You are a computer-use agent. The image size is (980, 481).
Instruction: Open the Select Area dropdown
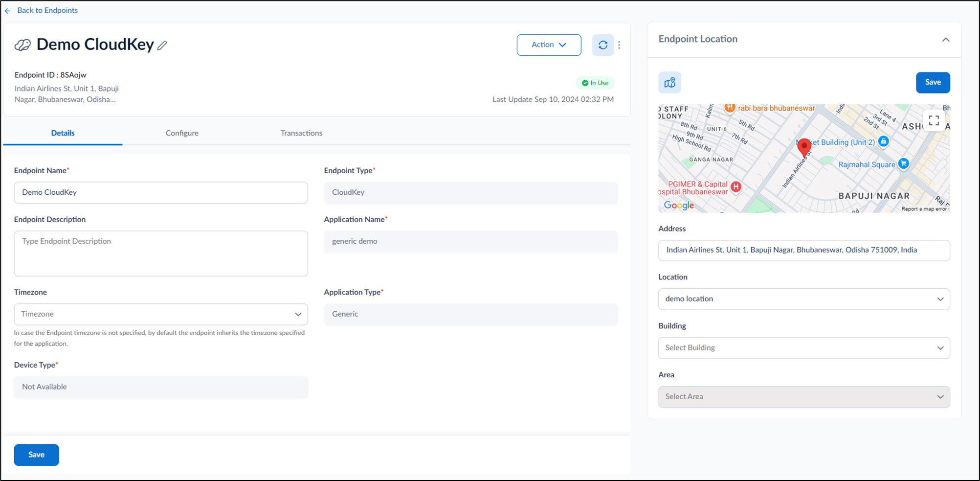coord(804,397)
